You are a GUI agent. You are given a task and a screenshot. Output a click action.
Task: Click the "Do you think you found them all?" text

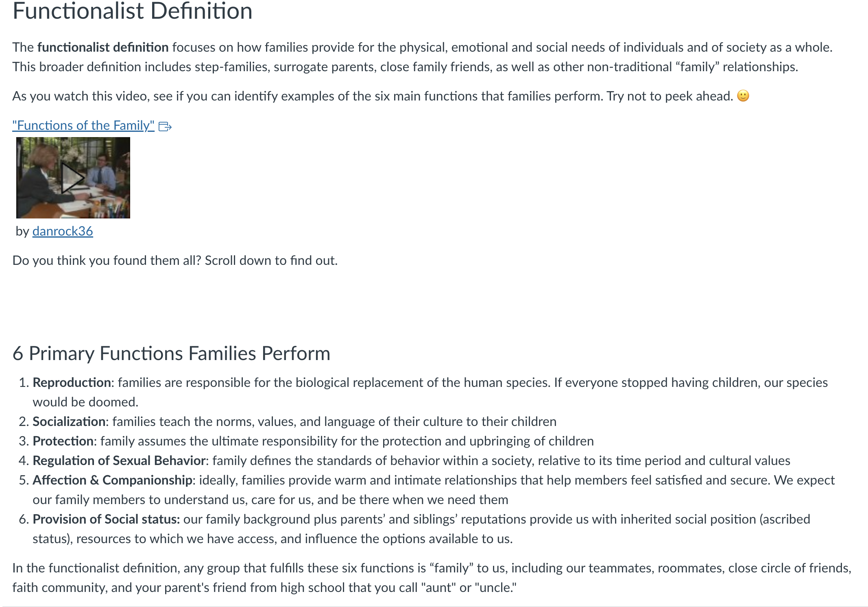[107, 260]
